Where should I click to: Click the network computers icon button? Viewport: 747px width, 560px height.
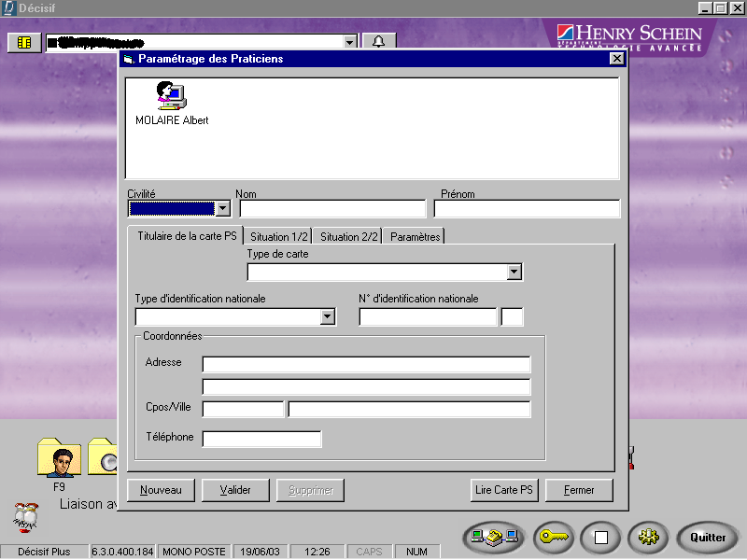click(494, 537)
